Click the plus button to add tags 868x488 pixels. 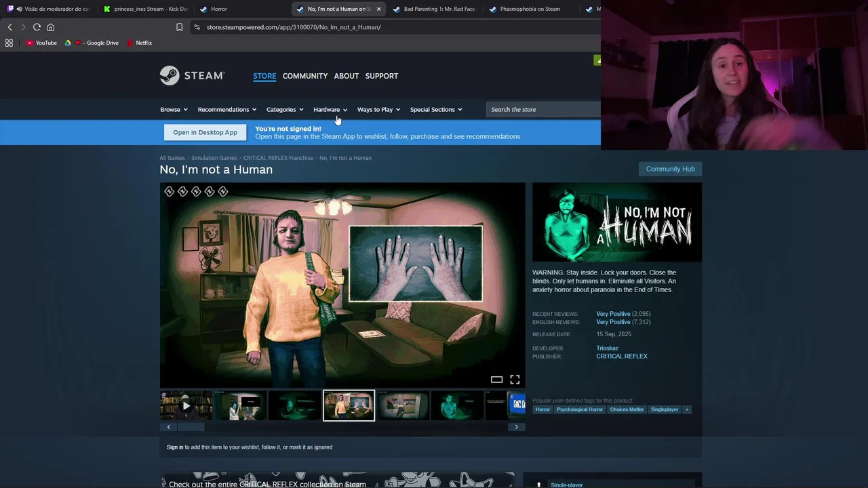(x=687, y=409)
